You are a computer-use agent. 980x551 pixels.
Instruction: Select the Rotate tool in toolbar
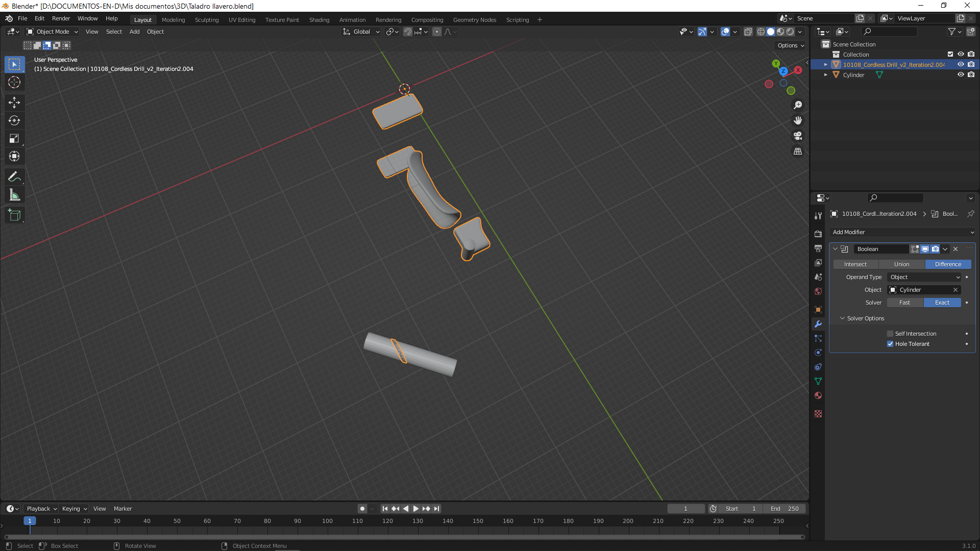[x=14, y=120]
